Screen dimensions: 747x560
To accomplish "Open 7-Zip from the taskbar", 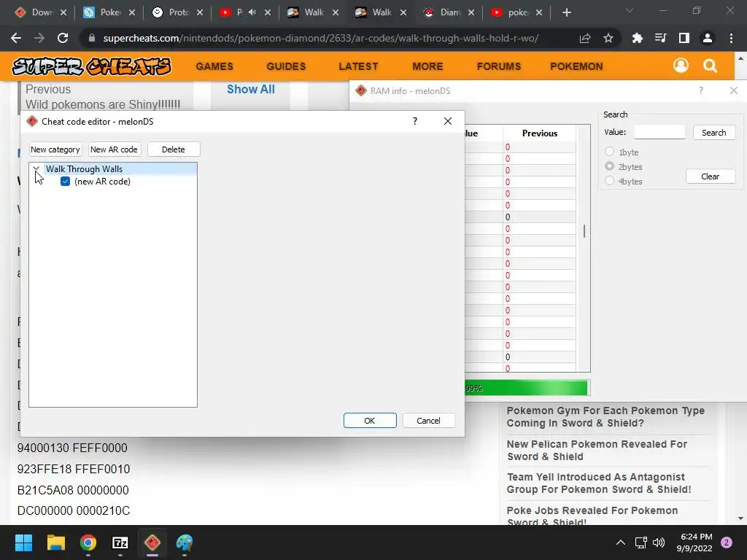I will (x=120, y=542).
